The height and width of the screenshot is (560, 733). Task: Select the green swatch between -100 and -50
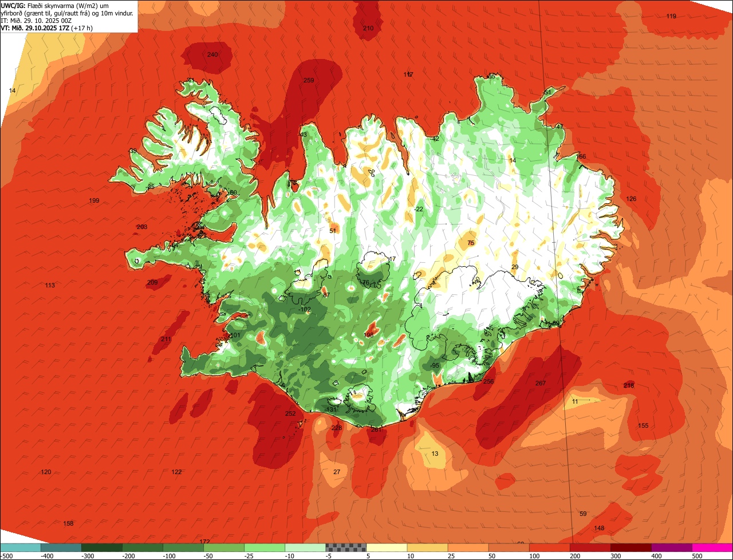(183, 547)
